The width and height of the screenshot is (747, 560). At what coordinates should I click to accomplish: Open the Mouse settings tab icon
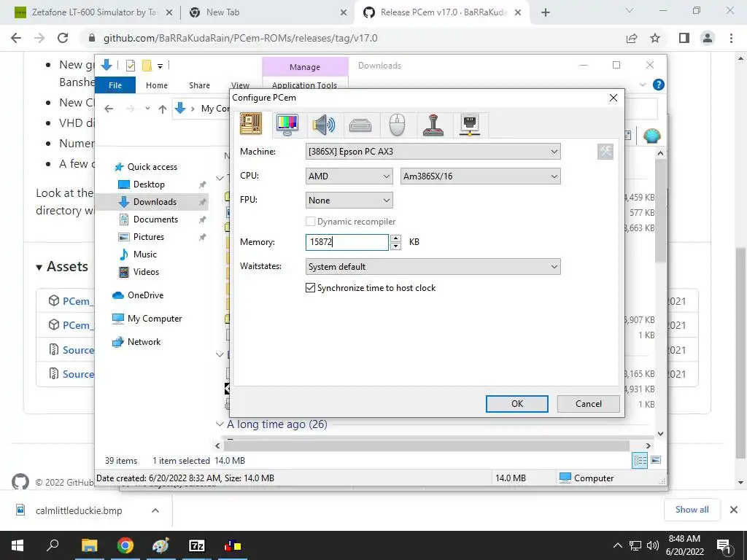tap(397, 125)
